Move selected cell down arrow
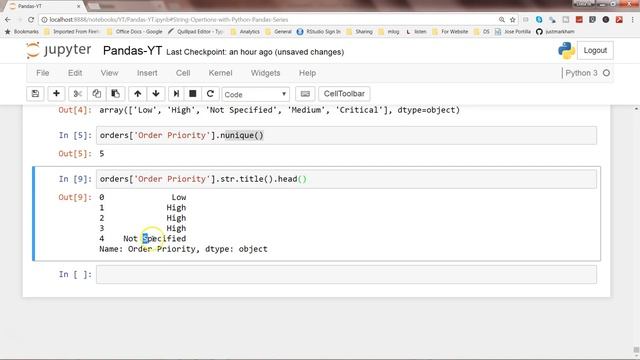This screenshot has height=360, width=640. click(156, 94)
